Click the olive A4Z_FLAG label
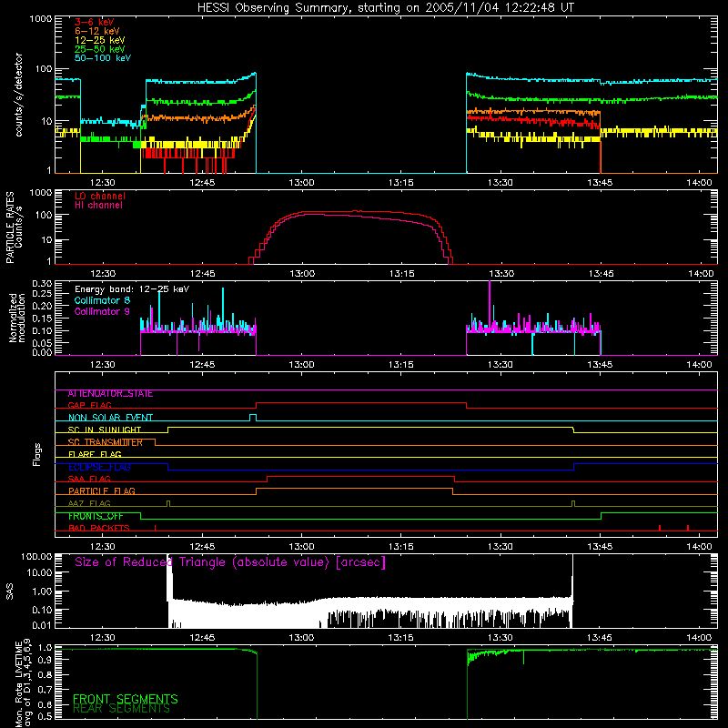The image size is (728, 728). click(89, 503)
